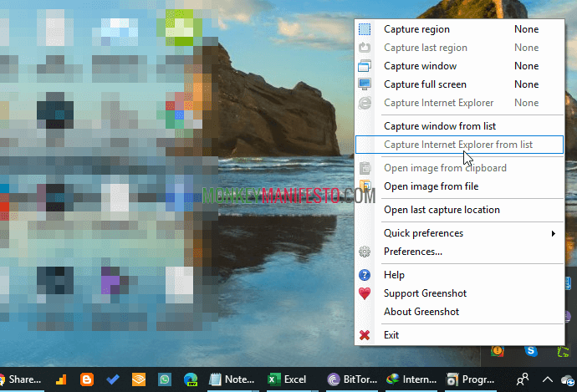Click the Capture full screen monitor icon
The height and width of the screenshot is (392, 577).
[x=365, y=84]
